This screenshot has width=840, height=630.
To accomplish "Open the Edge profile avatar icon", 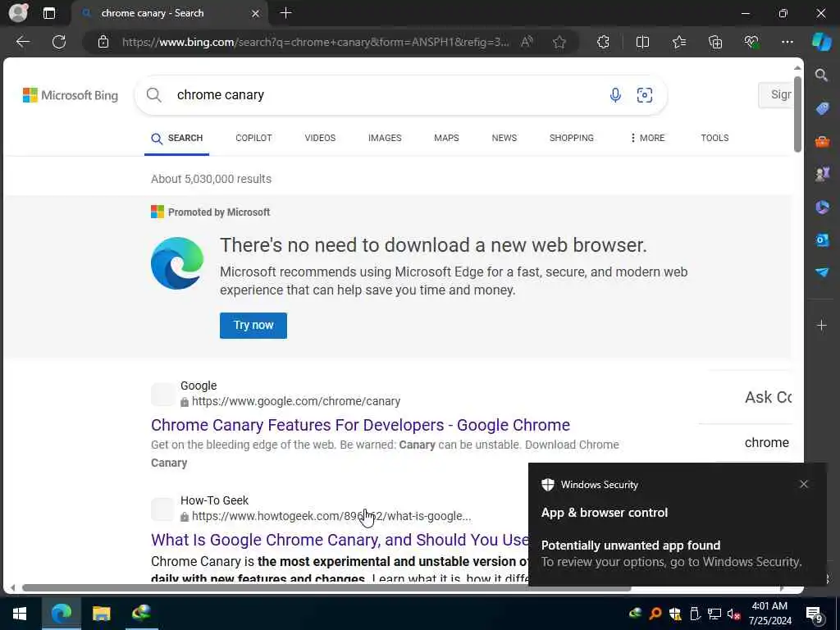I will coord(18,13).
